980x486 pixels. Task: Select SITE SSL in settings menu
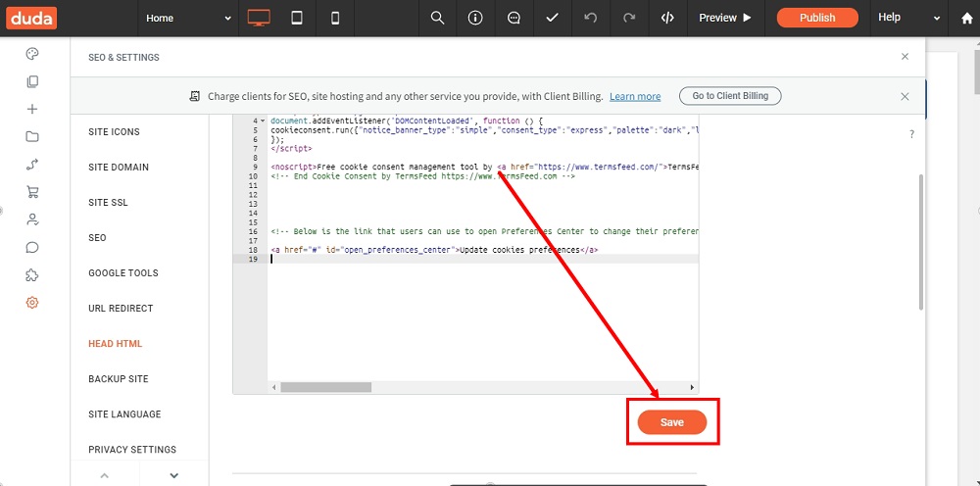[x=108, y=203]
